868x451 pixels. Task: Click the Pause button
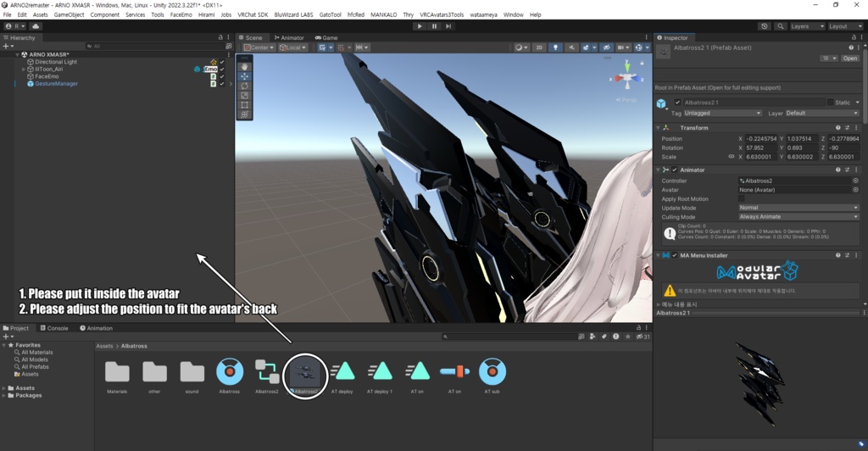[434, 26]
